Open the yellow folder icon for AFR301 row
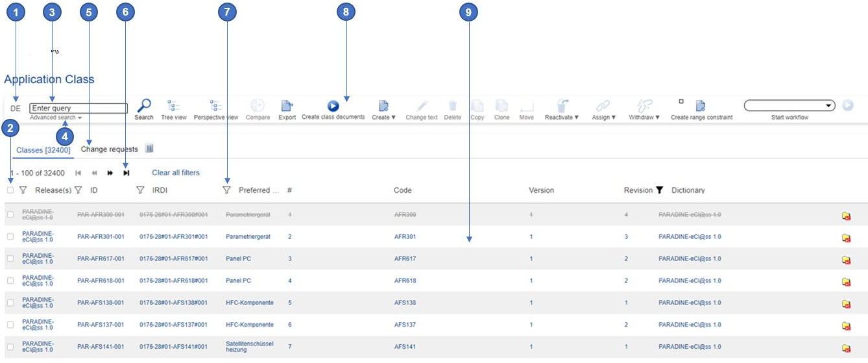The height and width of the screenshot is (363, 868). [846, 238]
